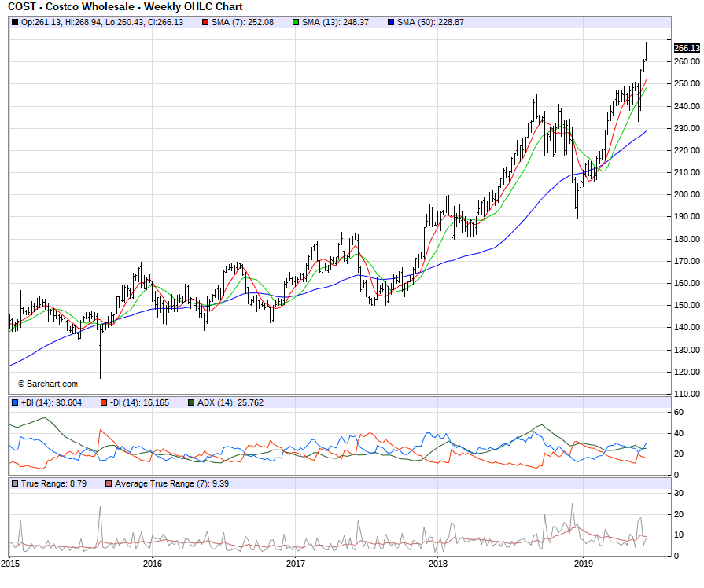Click the blue +DI (14) legend swatch
The image size is (704, 588).
point(15,402)
